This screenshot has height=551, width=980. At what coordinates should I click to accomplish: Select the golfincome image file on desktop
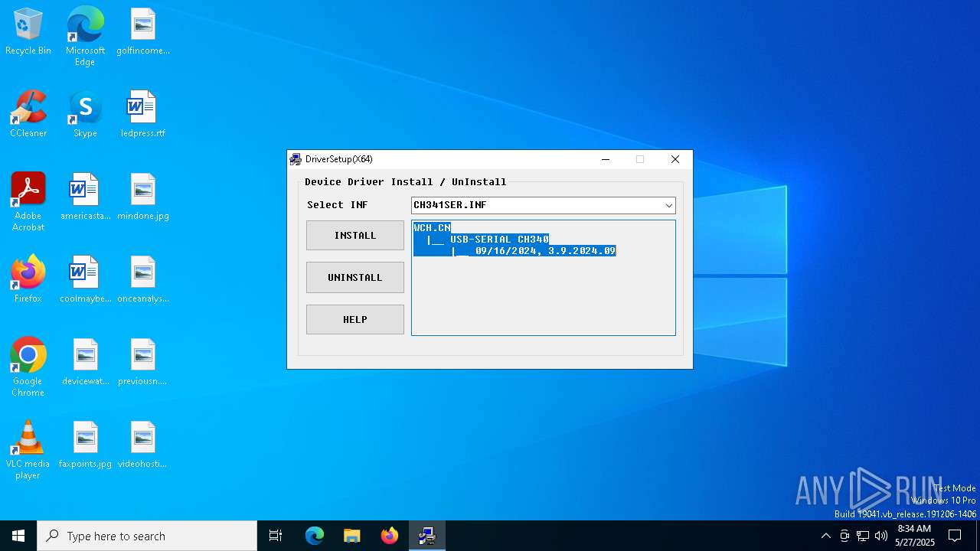(x=143, y=32)
